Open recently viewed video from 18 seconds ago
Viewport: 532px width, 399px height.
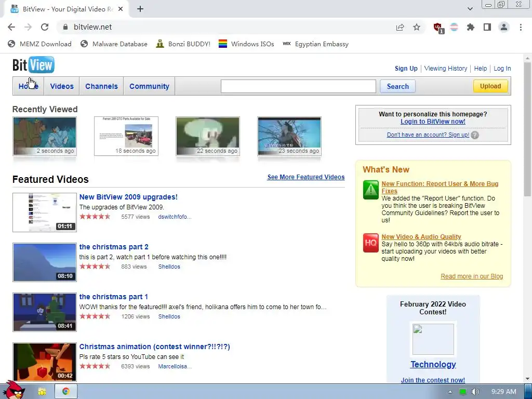pyautogui.click(x=126, y=136)
